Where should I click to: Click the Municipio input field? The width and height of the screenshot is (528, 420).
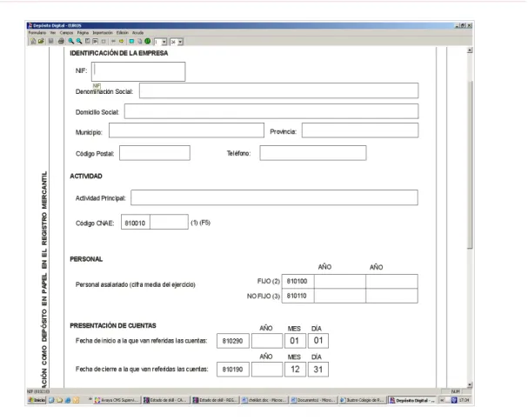click(186, 130)
